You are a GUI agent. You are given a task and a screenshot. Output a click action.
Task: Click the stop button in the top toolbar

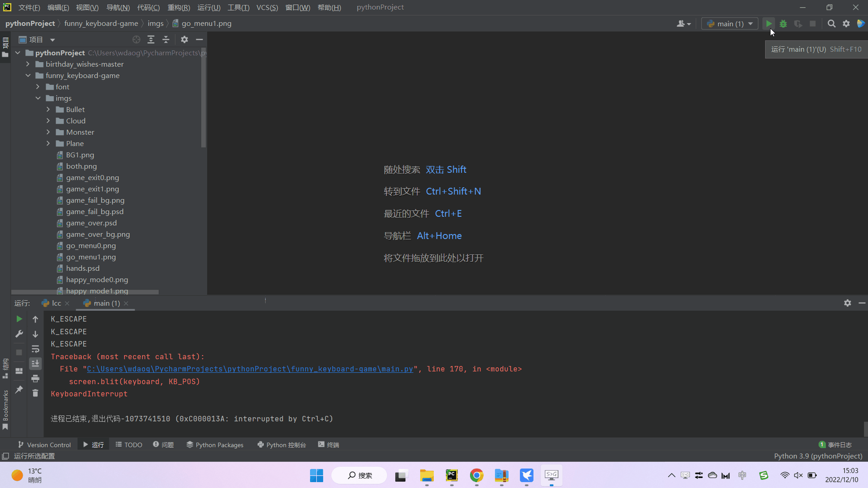813,24
